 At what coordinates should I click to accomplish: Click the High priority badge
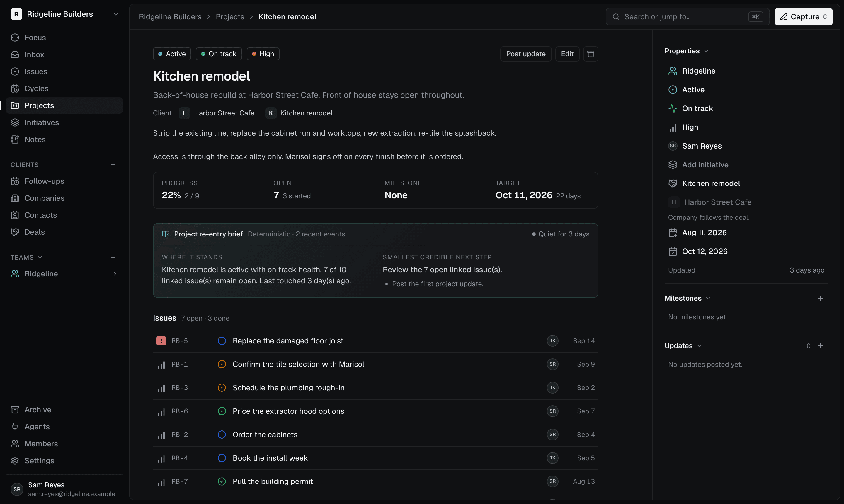point(263,54)
